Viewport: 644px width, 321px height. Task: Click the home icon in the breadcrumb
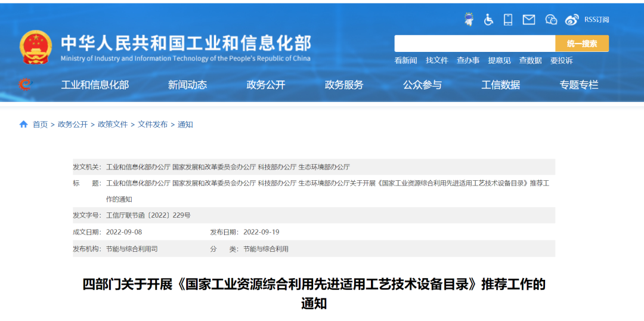click(23, 124)
